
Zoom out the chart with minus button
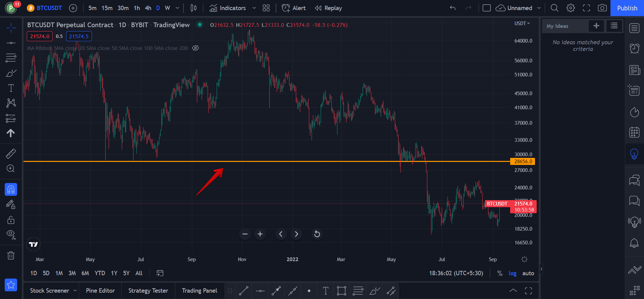245,234
